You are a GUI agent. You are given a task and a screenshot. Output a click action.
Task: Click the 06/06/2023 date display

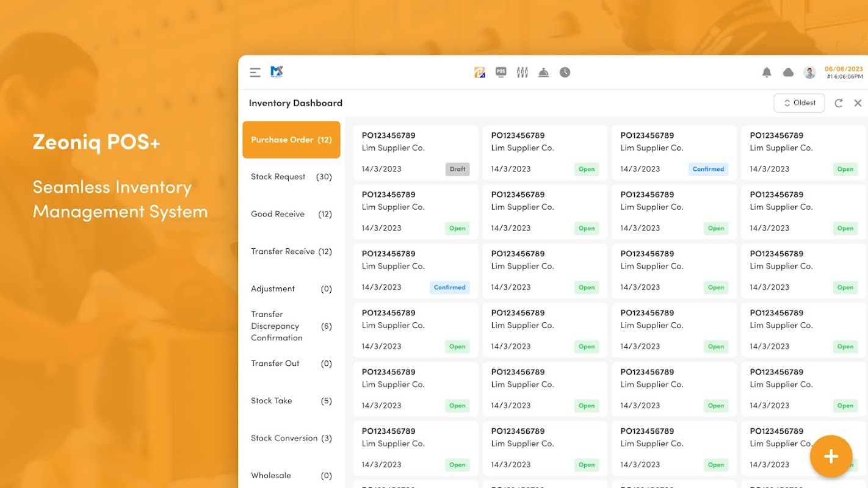(x=844, y=69)
